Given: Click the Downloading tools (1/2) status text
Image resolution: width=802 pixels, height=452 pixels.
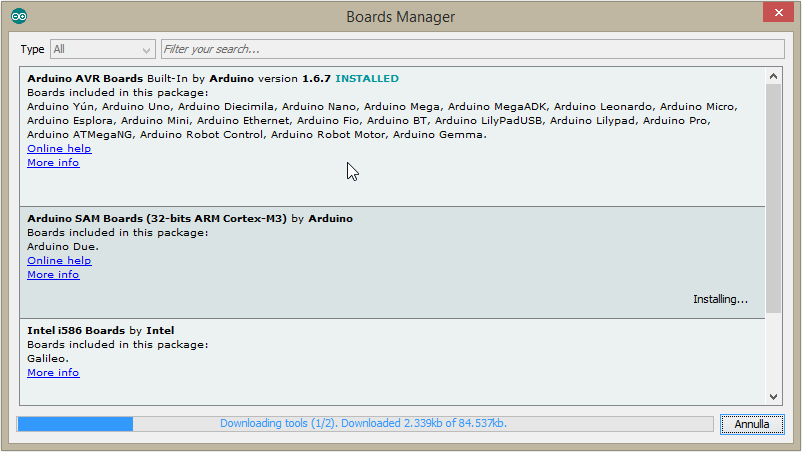Looking at the screenshot, I should coord(364,423).
